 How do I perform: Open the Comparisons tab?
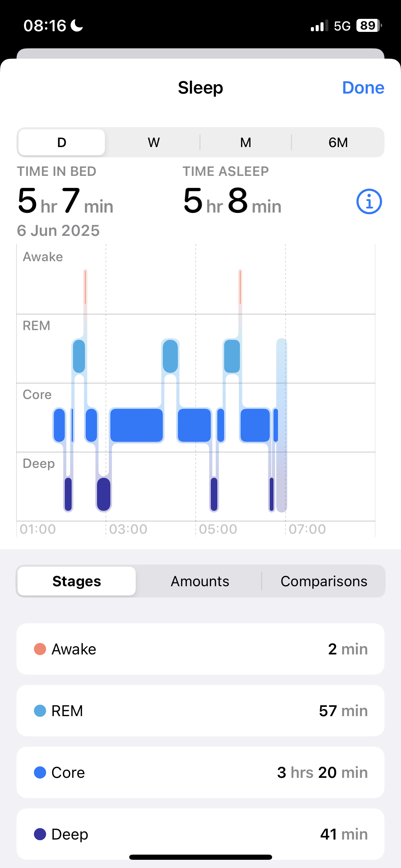click(x=324, y=581)
